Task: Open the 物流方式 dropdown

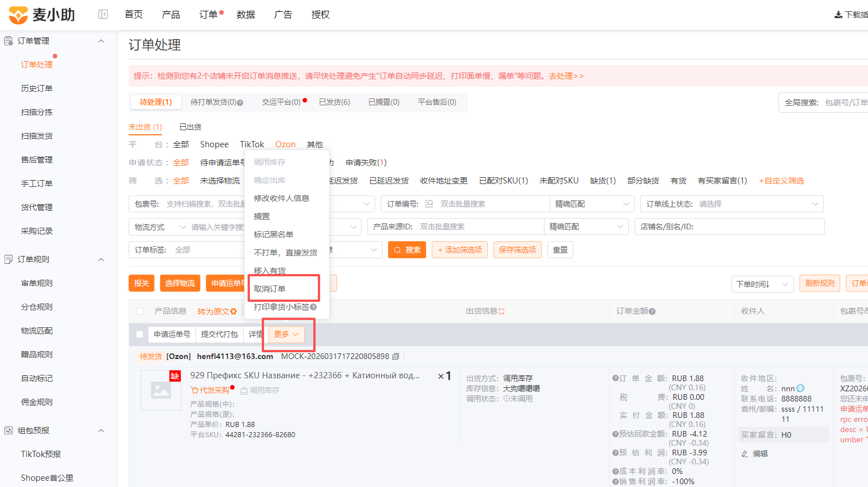Action: [161, 227]
